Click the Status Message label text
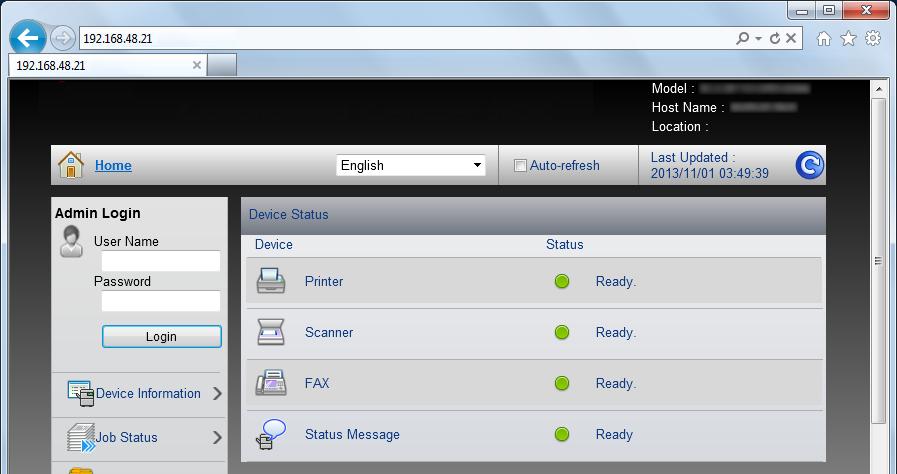This screenshot has width=897, height=474. pyautogui.click(x=352, y=435)
